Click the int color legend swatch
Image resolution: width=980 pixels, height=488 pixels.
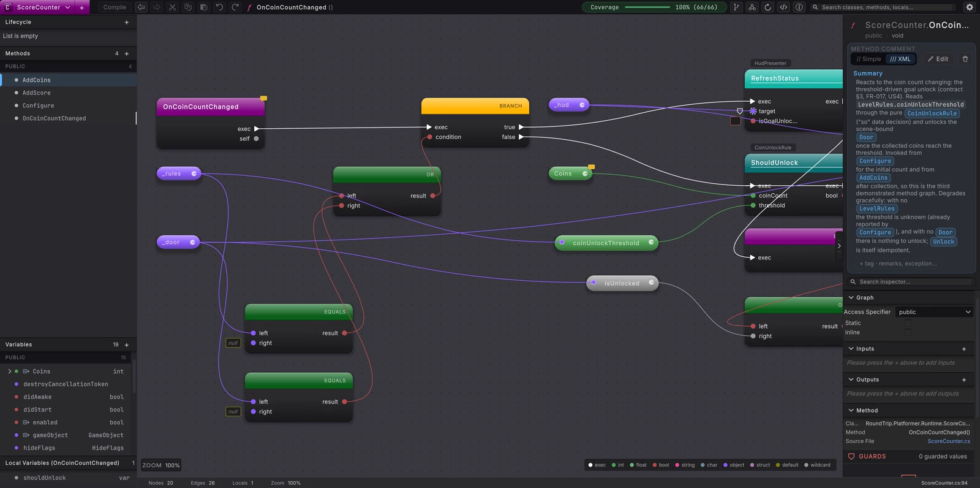614,465
